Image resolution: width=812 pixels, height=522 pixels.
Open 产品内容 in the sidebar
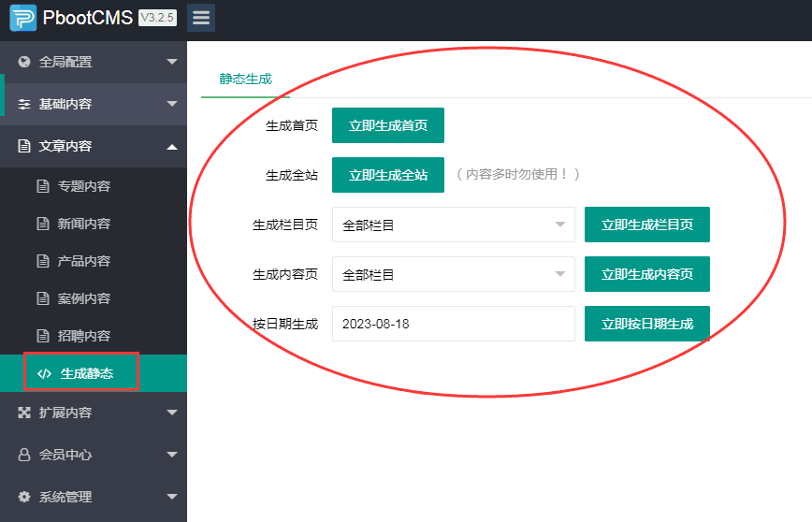(83, 261)
